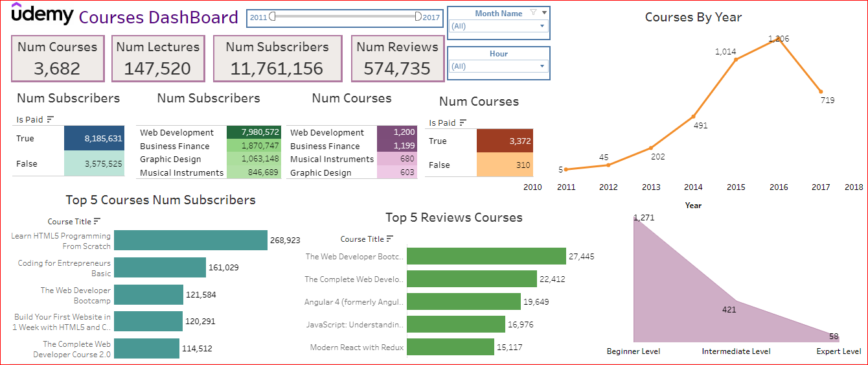Open the Month Name filter options caret menu
Screen dimensions: 868x365
[545, 12]
